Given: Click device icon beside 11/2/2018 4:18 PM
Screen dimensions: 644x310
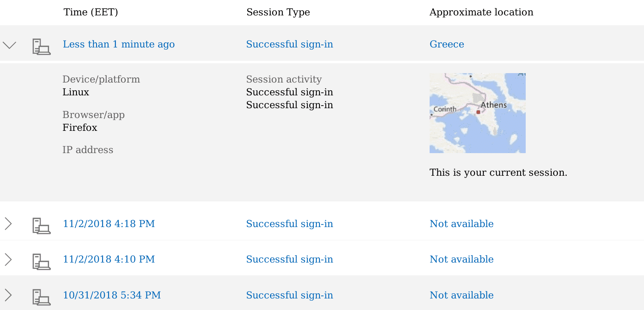Looking at the screenshot, I should tap(41, 225).
